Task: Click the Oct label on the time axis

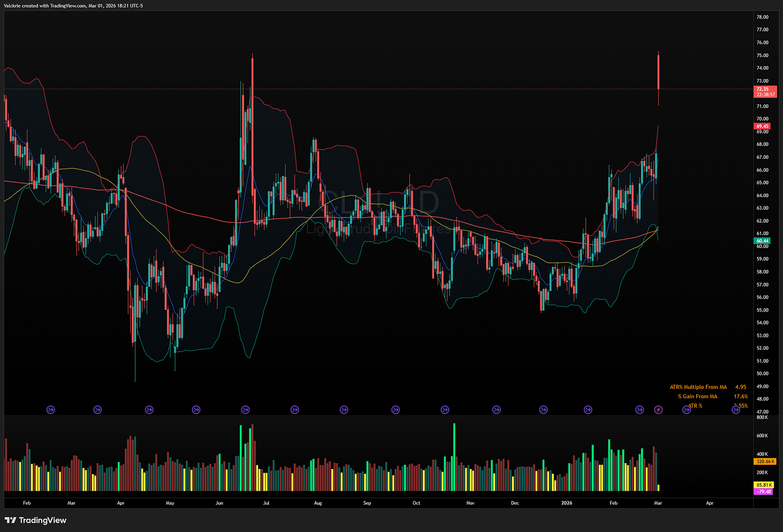Action: (416, 503)
